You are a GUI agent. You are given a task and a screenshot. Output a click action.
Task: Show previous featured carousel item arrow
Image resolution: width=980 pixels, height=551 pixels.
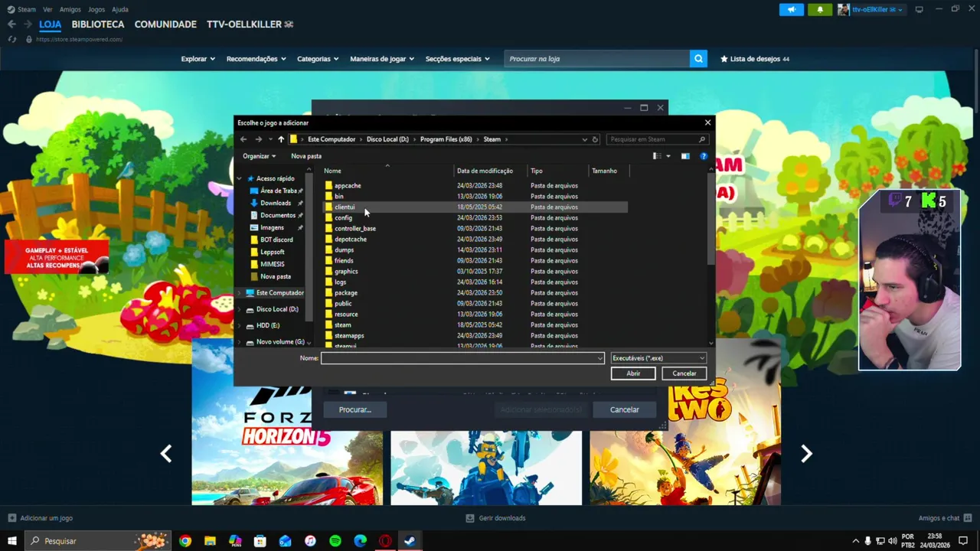tap(166, 454)
